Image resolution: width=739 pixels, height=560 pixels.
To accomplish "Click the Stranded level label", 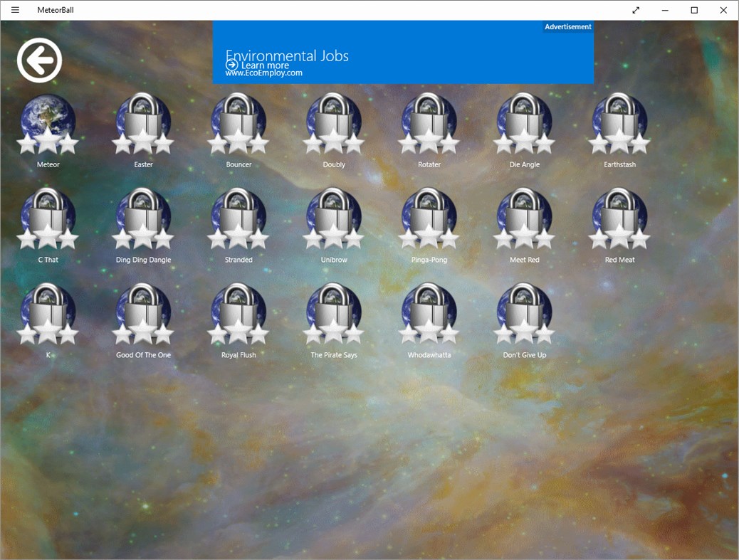I will (x=239, y=260).
